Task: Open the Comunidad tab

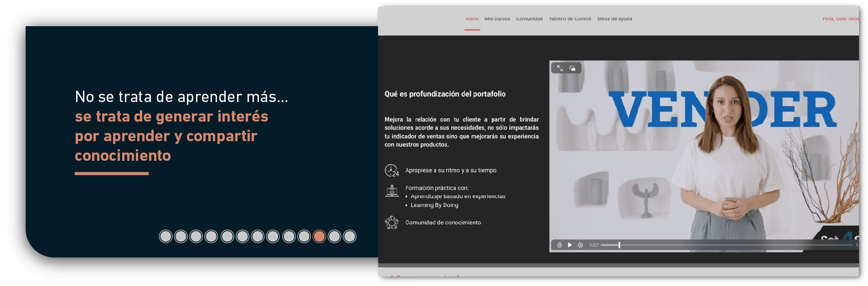Action: [x=529, y=19]
